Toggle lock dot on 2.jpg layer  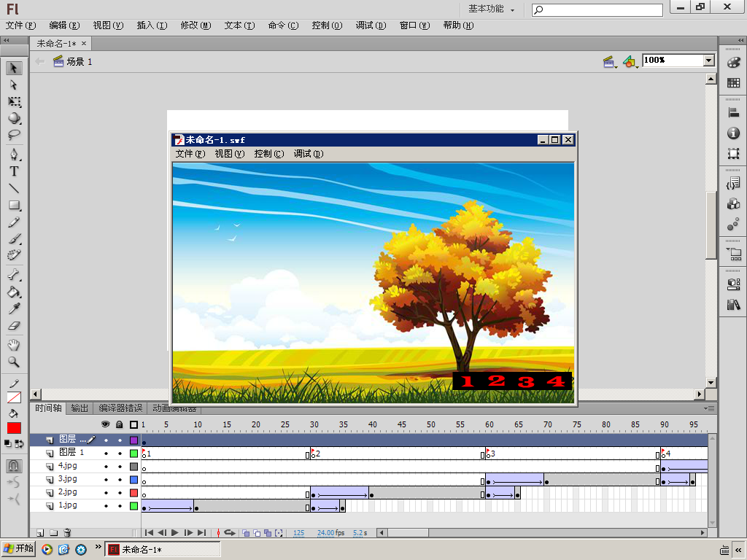click(x=120, y=493)
